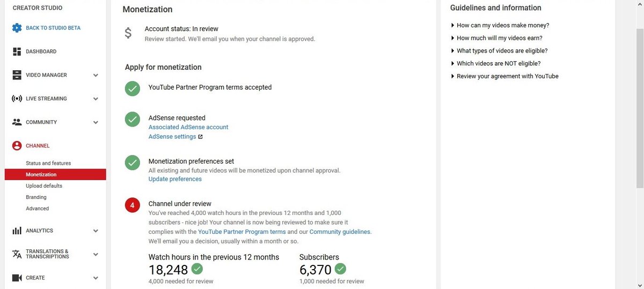Open the Analytics bar chart icon
The image size is (644, 289).
pyautogui.click(x=17, y=231)
